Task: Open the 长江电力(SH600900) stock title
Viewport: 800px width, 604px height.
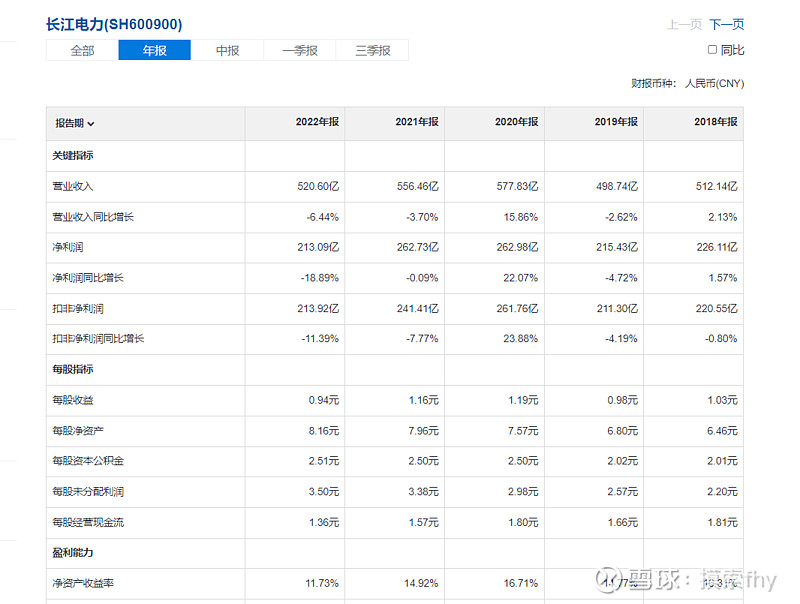Action: pos(114,24)
